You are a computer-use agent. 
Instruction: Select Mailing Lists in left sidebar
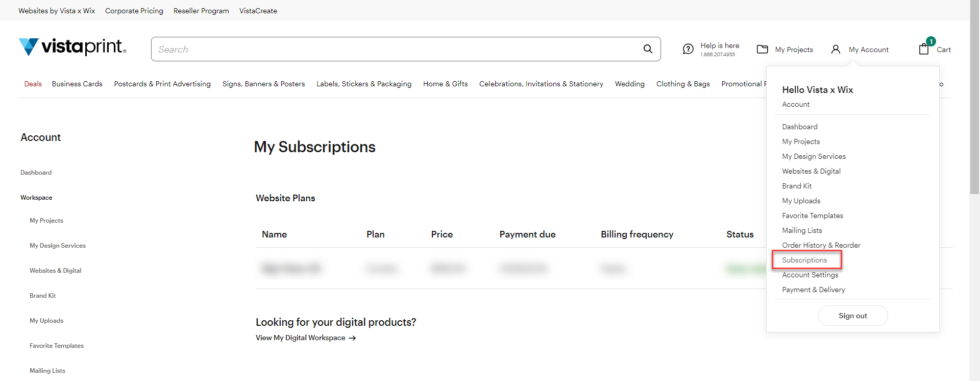tap(47, 371)
